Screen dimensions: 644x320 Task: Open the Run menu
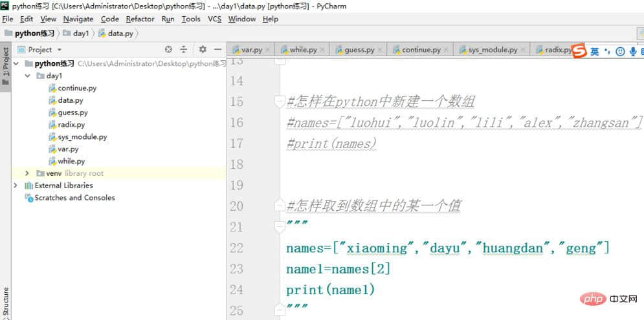[168, 19]
